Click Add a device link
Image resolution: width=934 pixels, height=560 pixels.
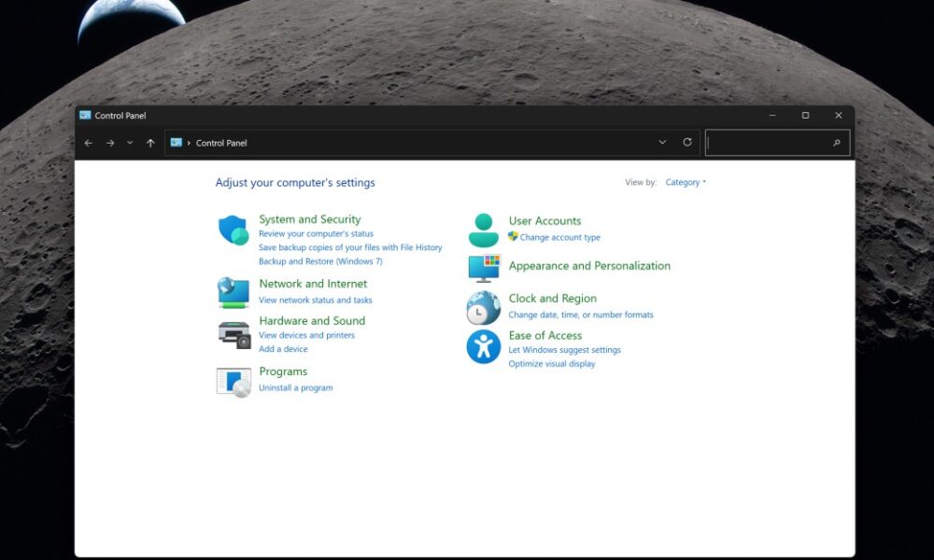283,349
